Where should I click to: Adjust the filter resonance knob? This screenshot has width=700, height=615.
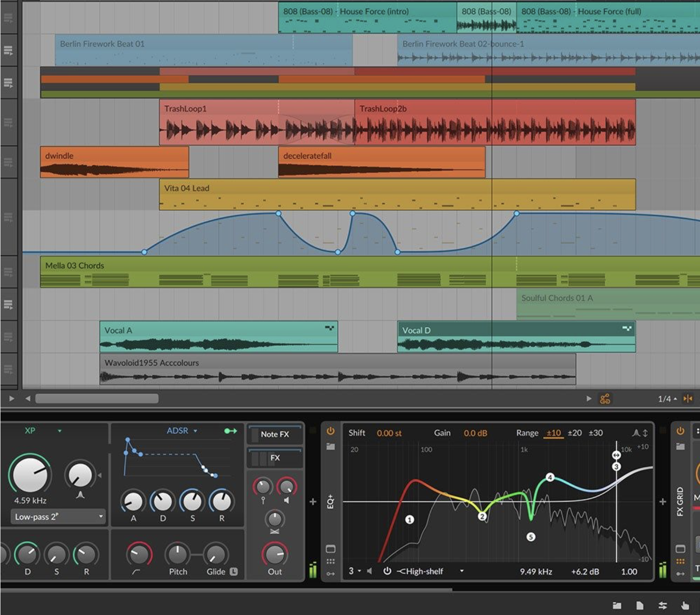(80, 475)
